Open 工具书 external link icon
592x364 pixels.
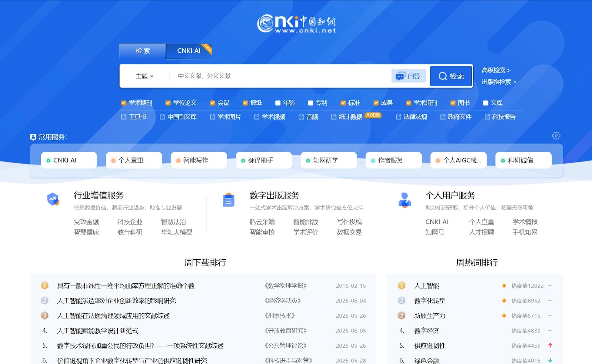(124, 117)
